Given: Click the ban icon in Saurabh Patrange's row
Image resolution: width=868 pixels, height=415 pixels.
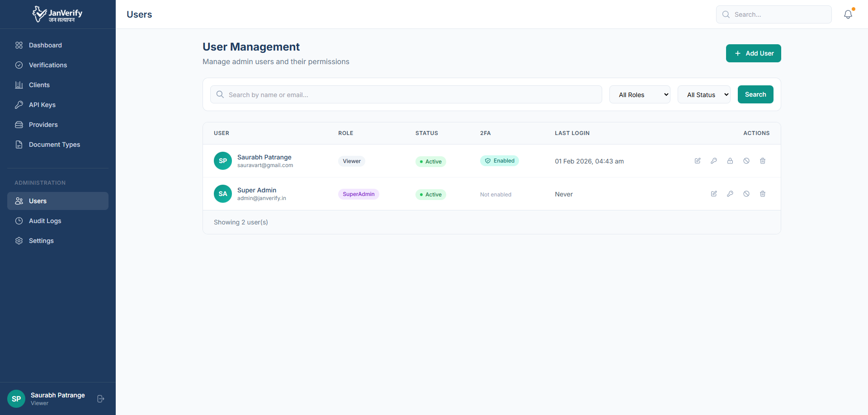Looking at the screenshot, I should point(746,161).
